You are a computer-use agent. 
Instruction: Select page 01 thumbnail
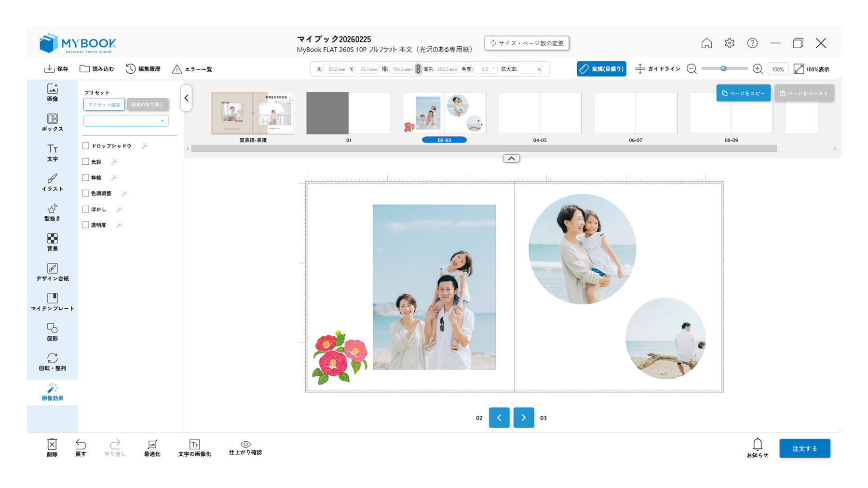pos(348,113)
